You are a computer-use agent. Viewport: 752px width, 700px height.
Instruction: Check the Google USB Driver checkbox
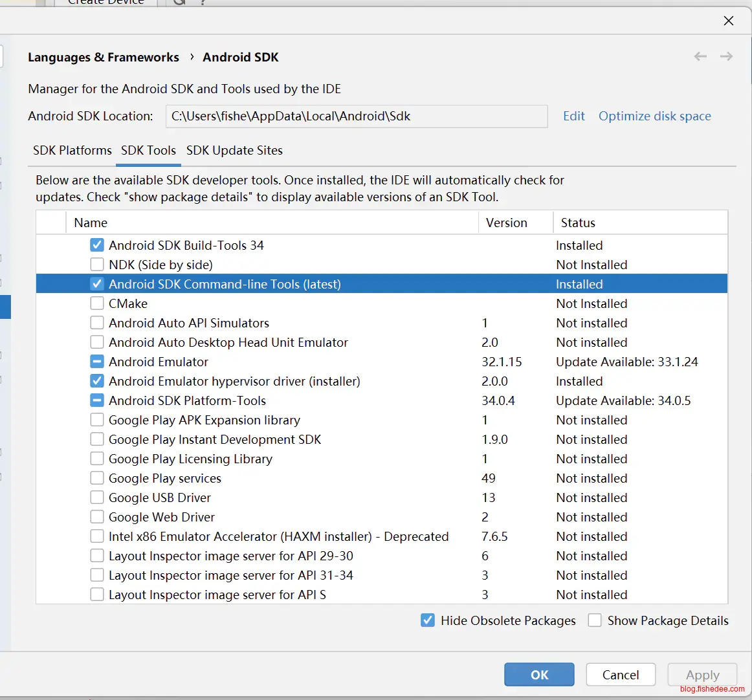[x=97, y=498]
